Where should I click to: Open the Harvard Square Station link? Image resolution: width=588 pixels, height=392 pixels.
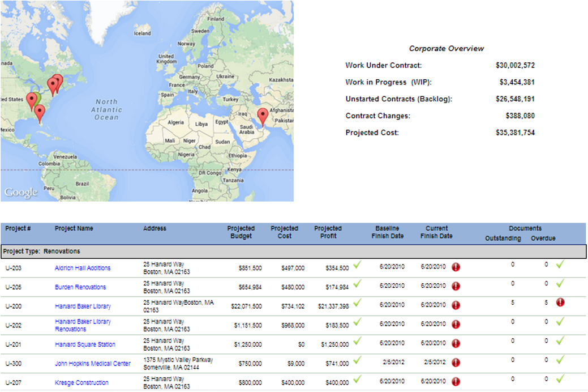[85, 344]
